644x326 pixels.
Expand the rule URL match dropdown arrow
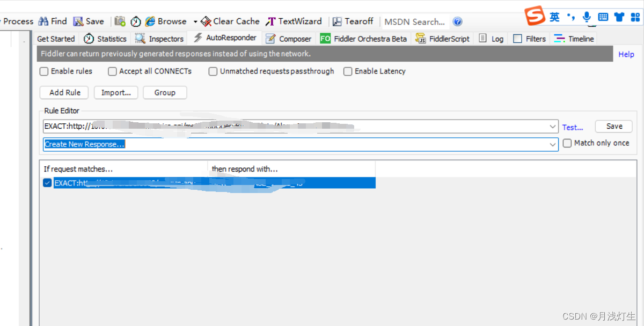(553, 127)
